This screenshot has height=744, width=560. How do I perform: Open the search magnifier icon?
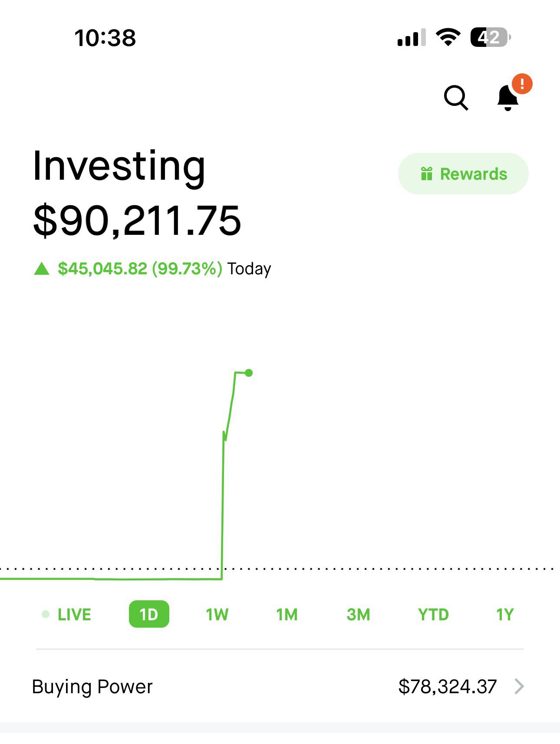click(456, 97)
